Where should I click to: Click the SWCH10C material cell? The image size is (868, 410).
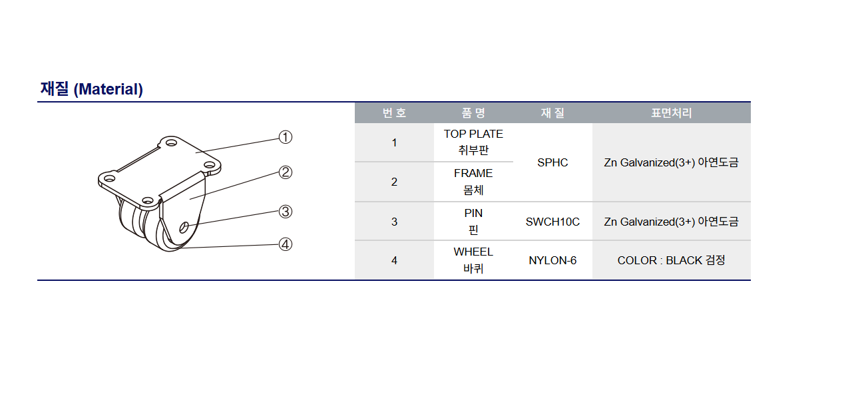tap(552, 222)
